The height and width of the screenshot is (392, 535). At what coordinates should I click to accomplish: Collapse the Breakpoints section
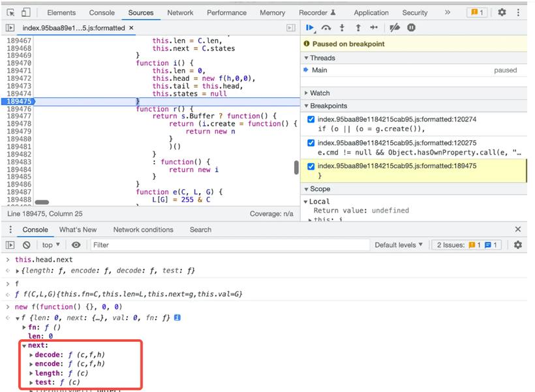tap(306, 106)
